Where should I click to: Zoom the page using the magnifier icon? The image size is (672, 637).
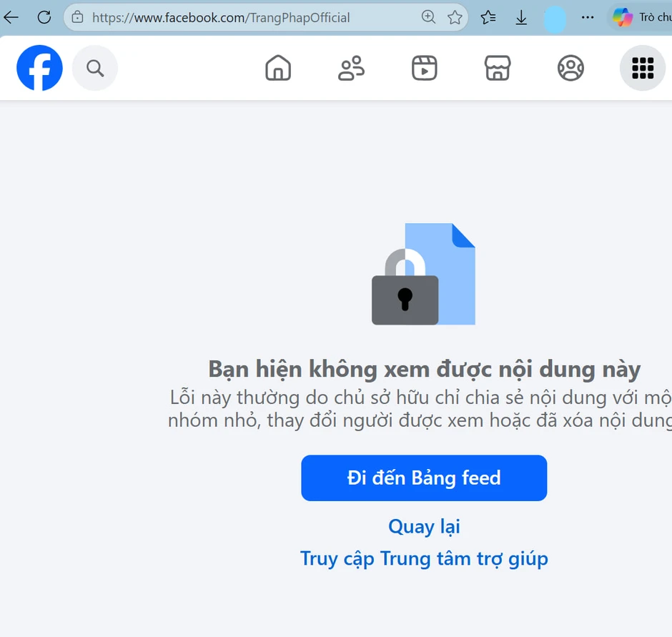pos(428,17)
